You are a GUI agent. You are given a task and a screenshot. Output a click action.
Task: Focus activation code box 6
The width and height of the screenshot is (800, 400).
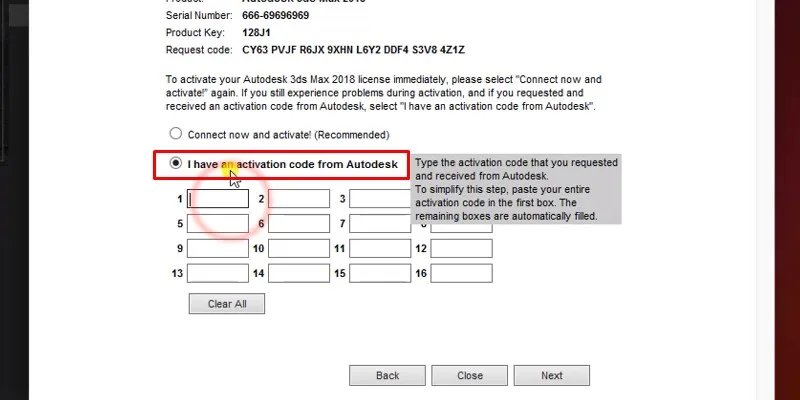[299, 224]
